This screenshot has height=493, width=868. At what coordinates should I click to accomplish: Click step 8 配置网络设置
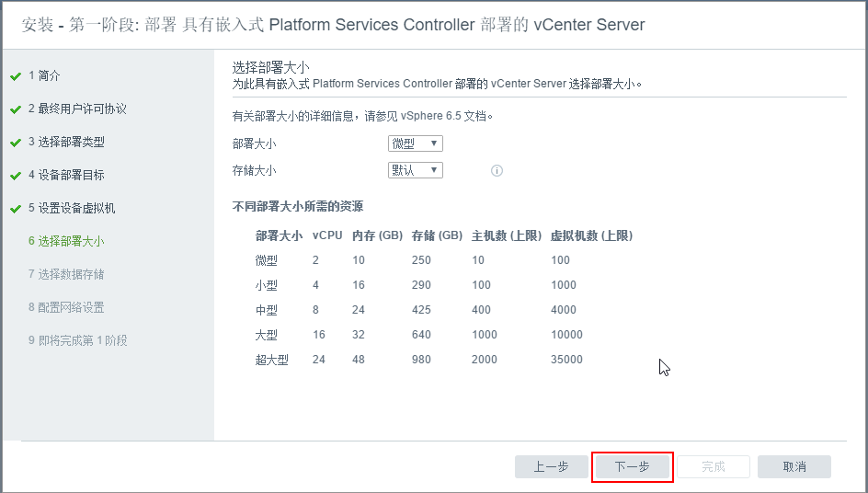tap(66, 307)
